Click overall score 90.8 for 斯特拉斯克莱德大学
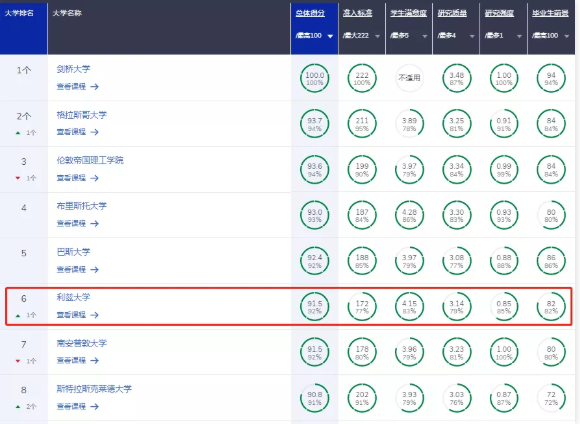580x424 pixels. 314,398
